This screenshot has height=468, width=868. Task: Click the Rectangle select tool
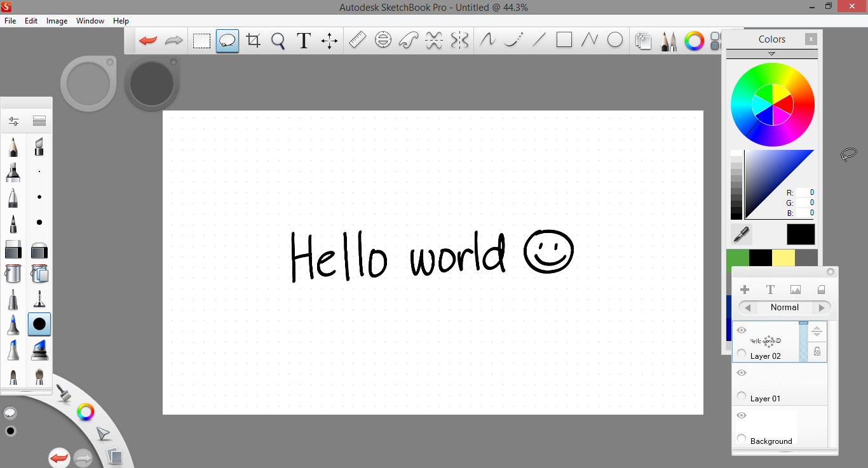pyautogui.click(x=201, y=41)
